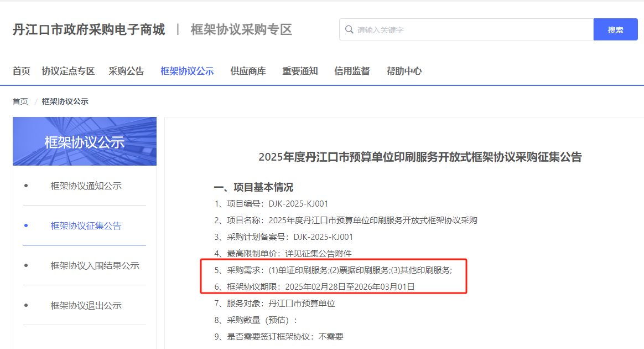Open the 帮助中心 help center

click(404, 71)
